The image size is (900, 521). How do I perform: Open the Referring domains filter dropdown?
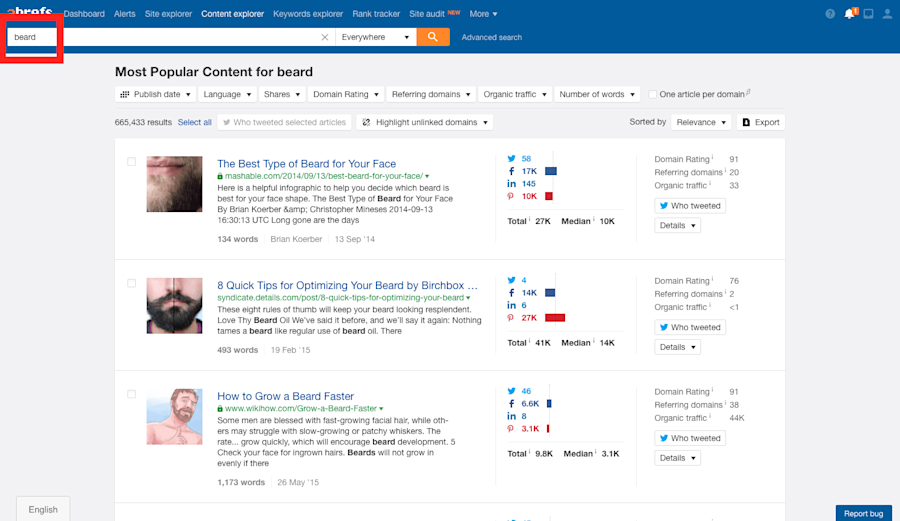tap(430, 94)
